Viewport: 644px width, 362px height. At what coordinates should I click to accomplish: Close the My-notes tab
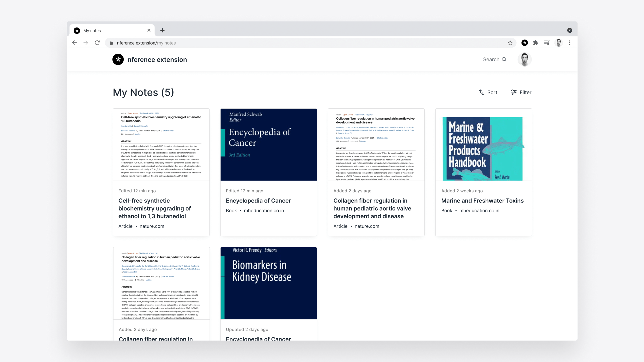[149, 30]
